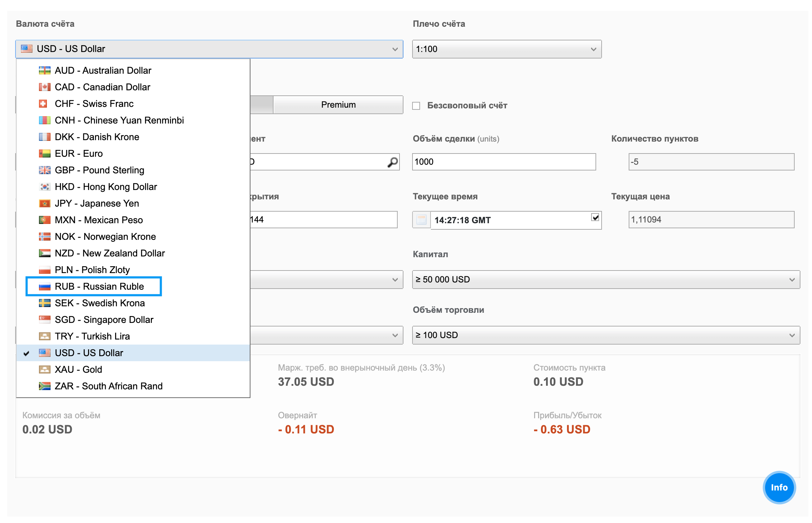Image resolution: width=812 pixels, height=523 pixels.
Task: Collapse the USD - US Dollar currency selector
Action: [209, 49]
